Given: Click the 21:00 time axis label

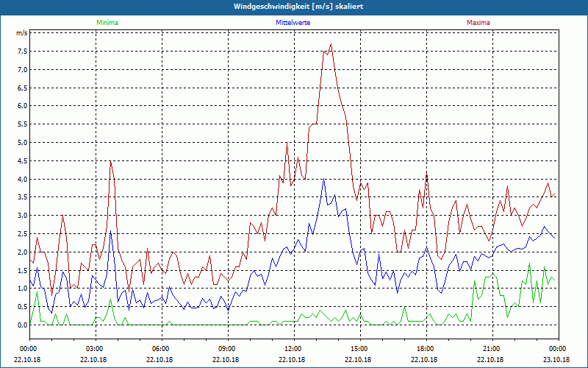Looking at the screenshot, I should coord(491,349).
